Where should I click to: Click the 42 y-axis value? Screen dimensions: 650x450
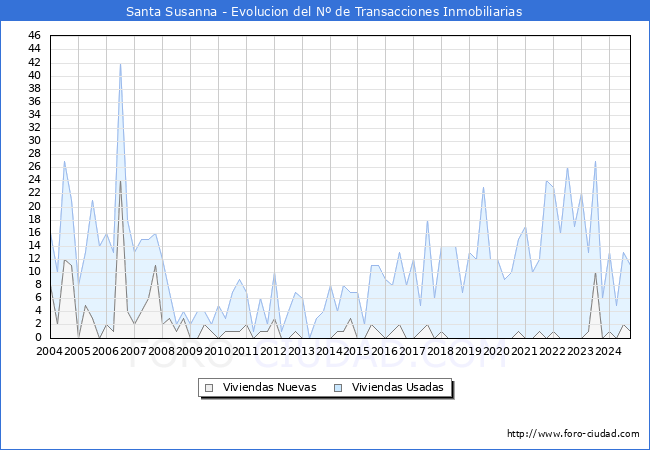click(34, 62)
